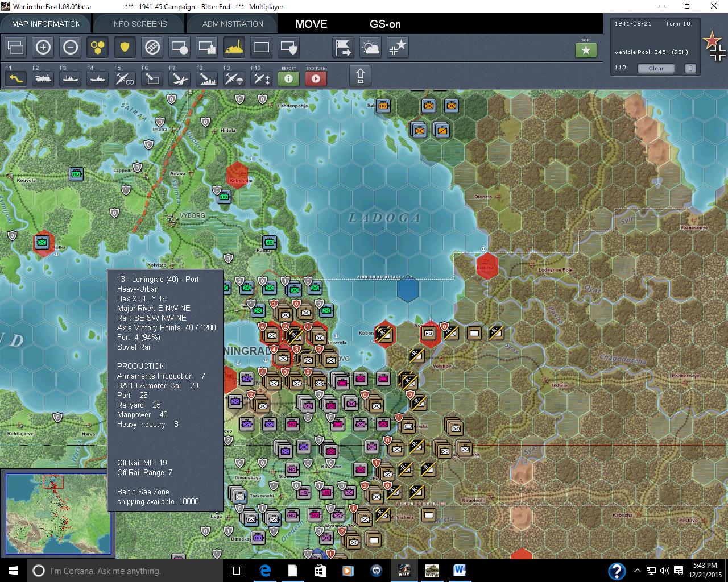Click the overlapping windows icon in toolbar
This screenshot has width=728, height=582.
16,47
